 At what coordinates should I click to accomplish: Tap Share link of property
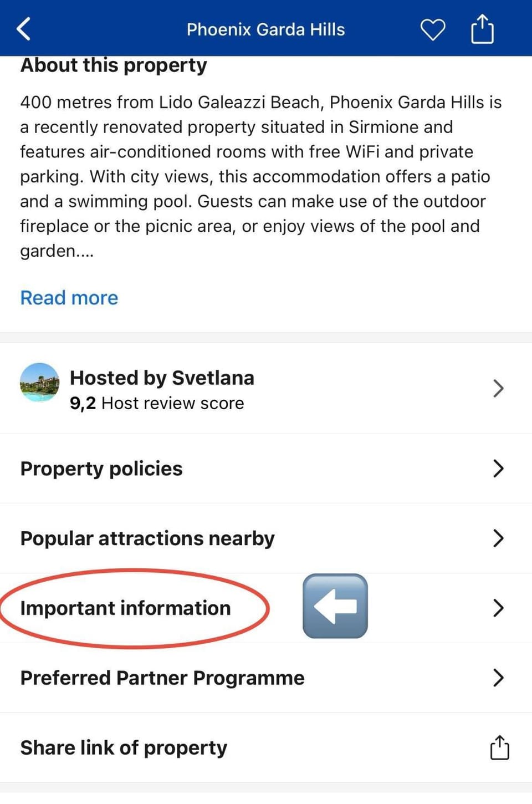[124, 748]
